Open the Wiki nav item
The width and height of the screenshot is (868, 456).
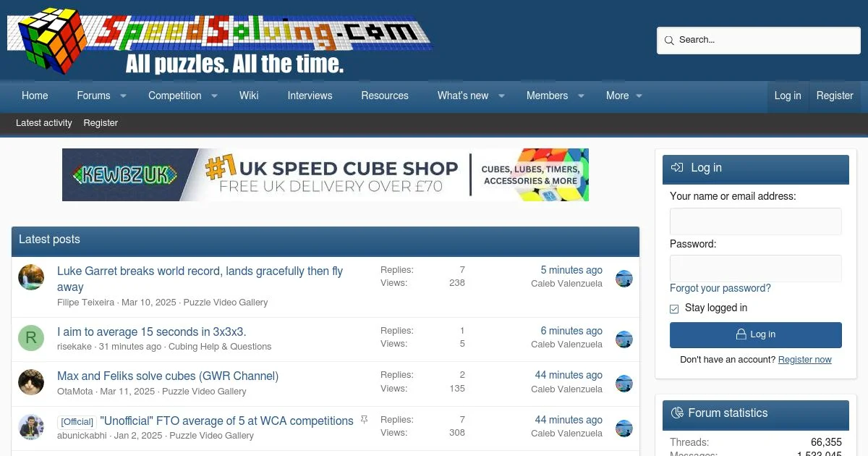(249, 96)
